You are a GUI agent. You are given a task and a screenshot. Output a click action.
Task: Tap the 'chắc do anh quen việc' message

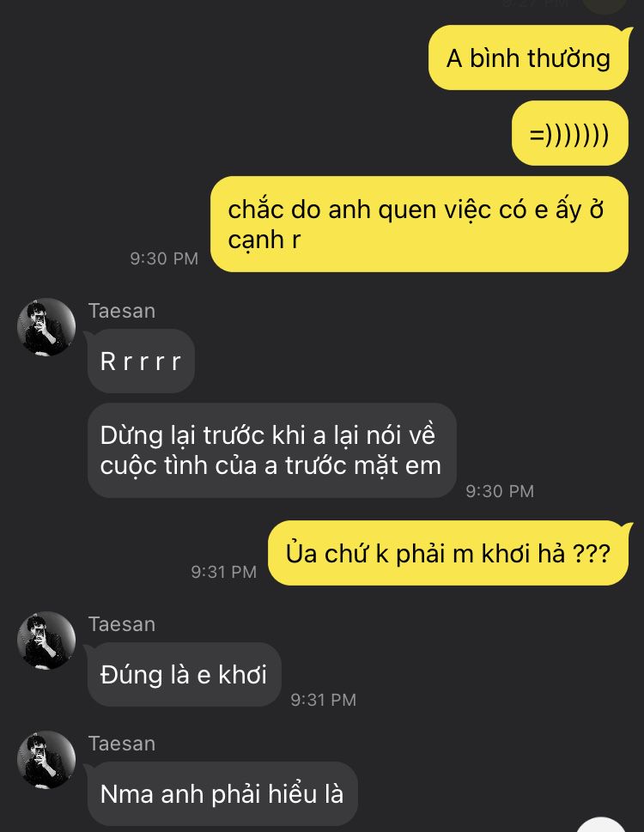tap(419, 224)
